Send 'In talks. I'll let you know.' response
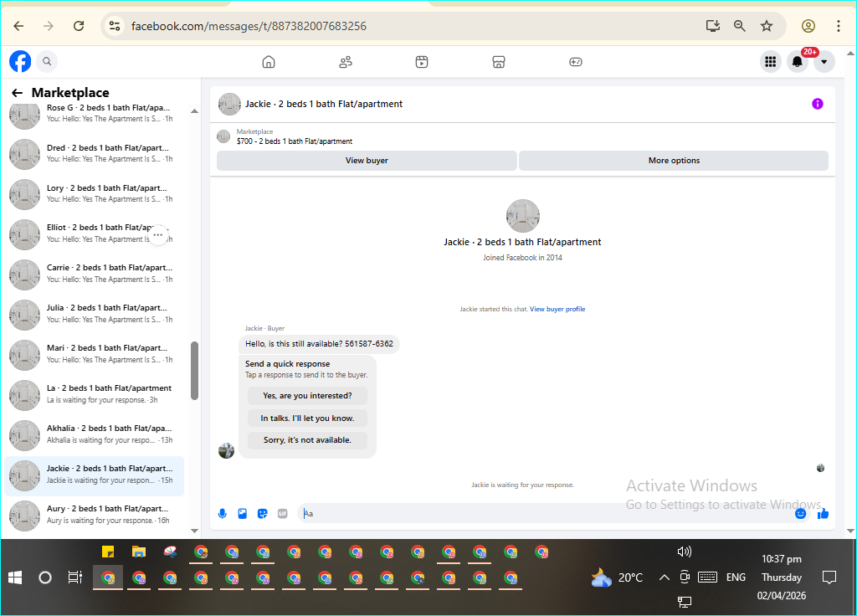 307,418
